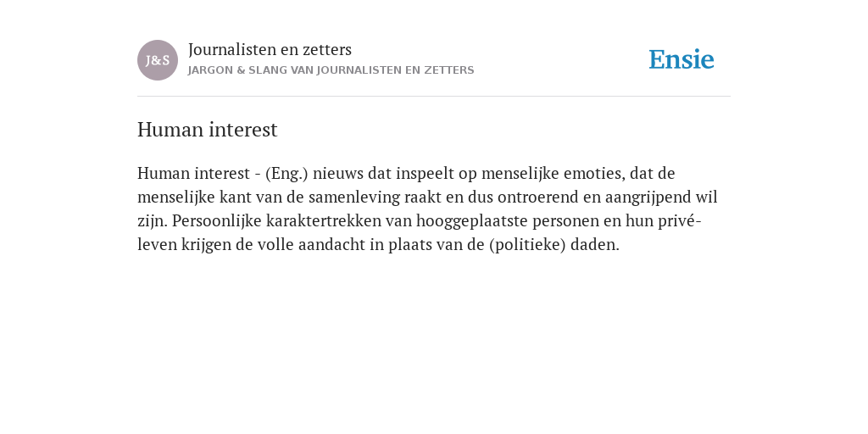Click the hyphenated word "privé-" at line end
The height and width of the screenshot is (434, 868).
click(680, 221)
